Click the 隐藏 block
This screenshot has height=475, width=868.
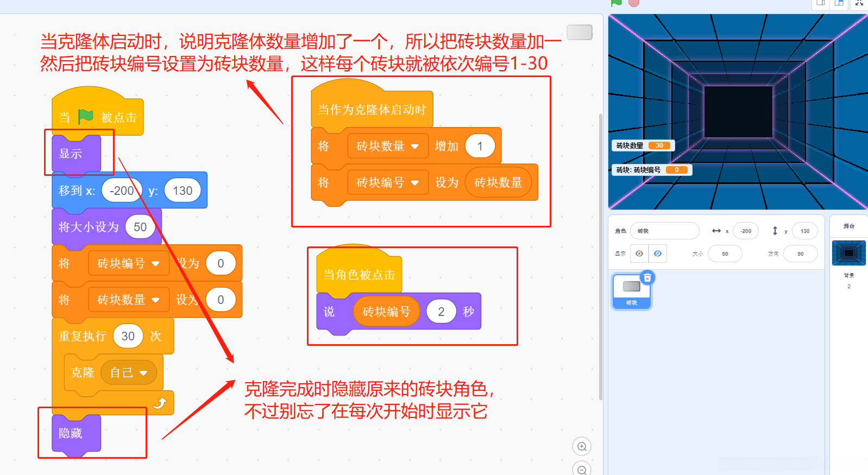(x=76, y=434)
